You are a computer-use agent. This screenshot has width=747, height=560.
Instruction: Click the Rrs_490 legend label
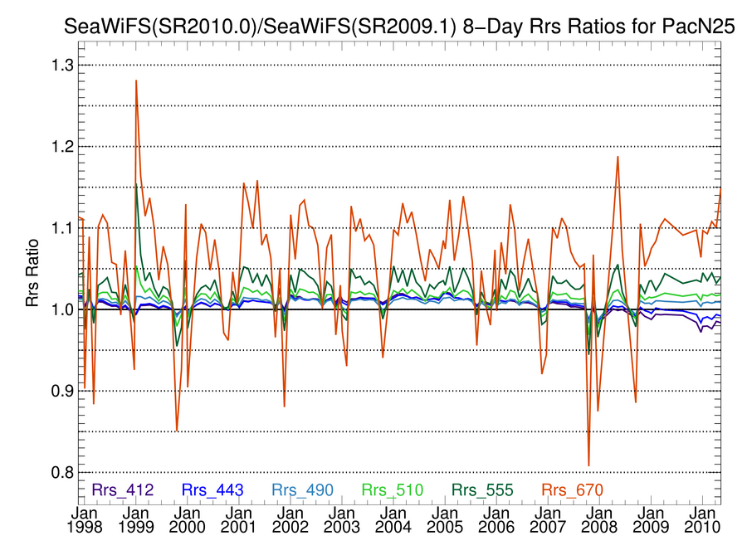(x=302, y=490)
